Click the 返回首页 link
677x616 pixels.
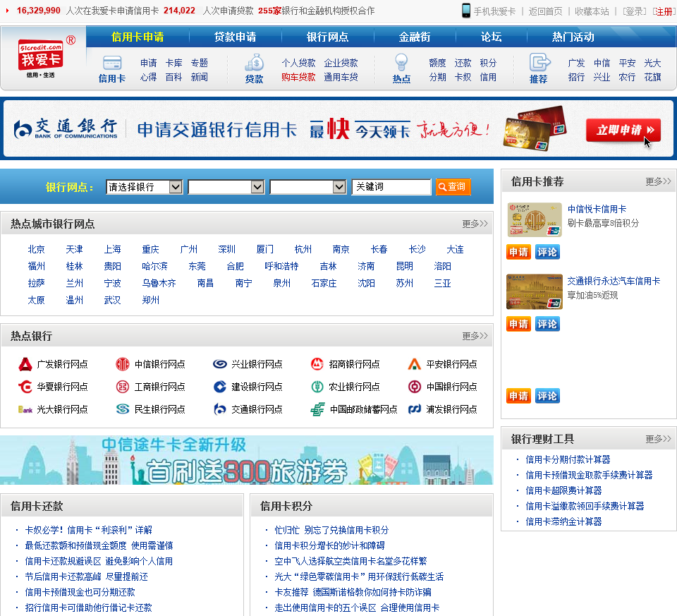pos(545,11)
